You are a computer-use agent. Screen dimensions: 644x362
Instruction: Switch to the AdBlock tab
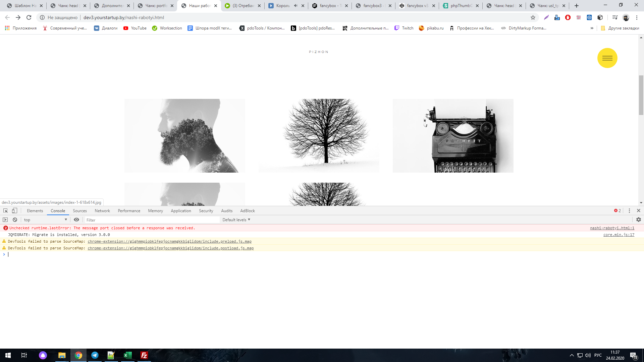248,211
